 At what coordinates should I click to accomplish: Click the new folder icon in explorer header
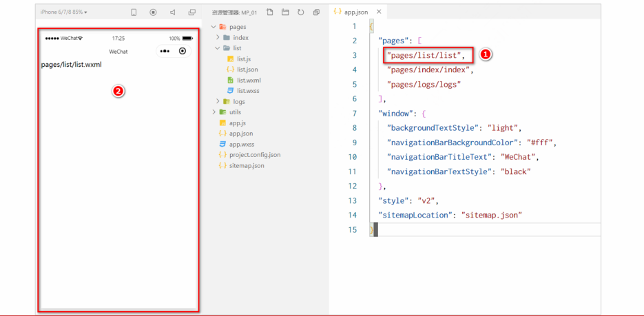[x=285, y=12]
